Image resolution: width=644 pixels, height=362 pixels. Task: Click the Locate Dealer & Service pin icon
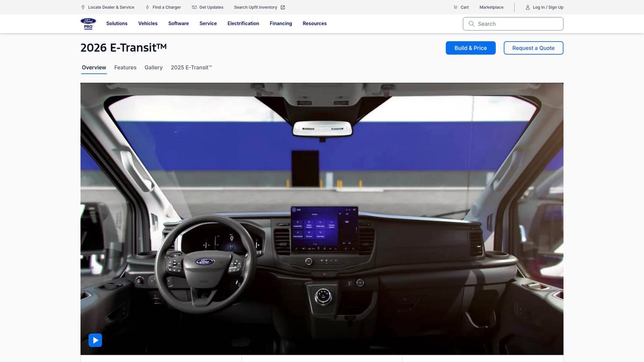point(83,8)
